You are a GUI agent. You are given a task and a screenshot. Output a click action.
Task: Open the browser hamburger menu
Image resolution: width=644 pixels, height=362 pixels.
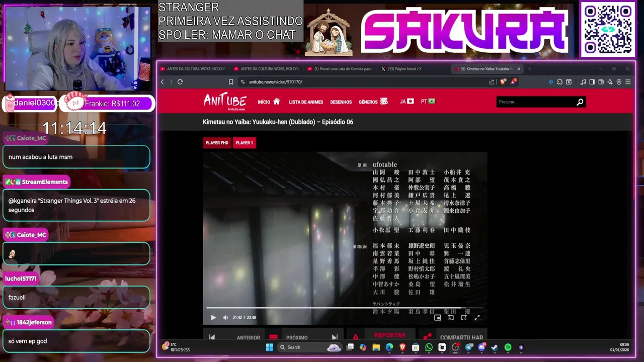coord(627,82)
